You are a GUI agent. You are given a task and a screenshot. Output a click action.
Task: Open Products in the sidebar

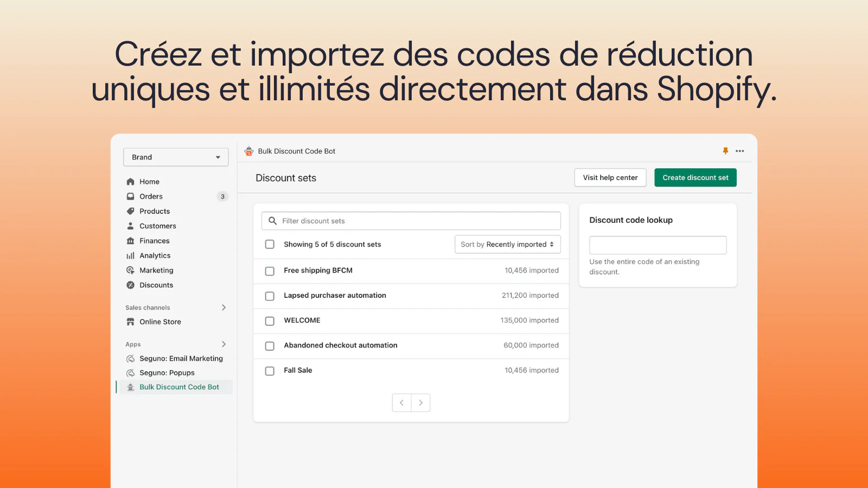155,211
